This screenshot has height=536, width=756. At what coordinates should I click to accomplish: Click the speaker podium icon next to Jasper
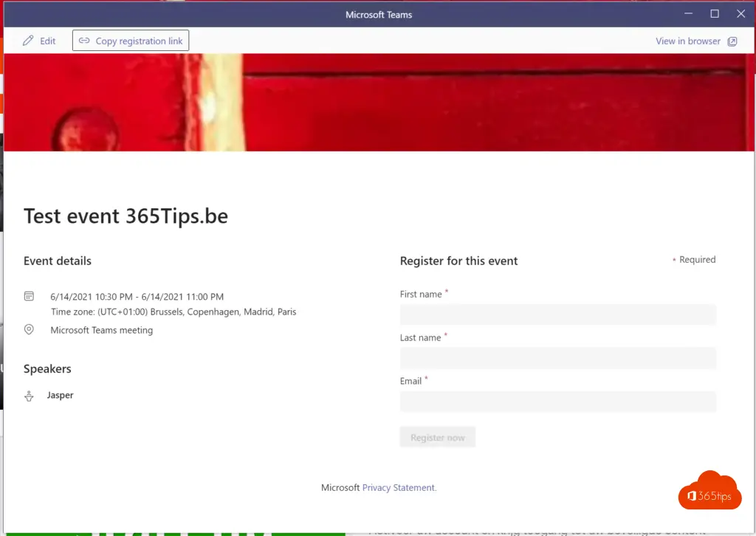(x=29, y=396)
